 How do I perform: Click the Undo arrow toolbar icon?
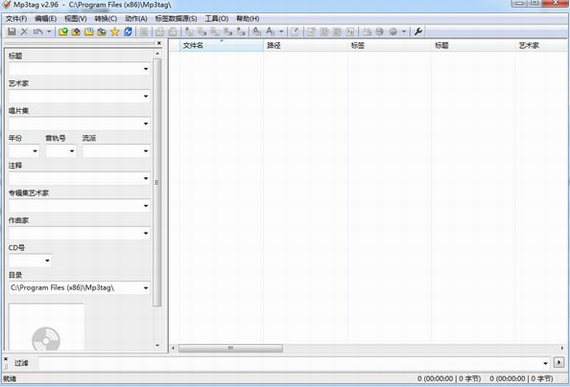pos(38,32)
